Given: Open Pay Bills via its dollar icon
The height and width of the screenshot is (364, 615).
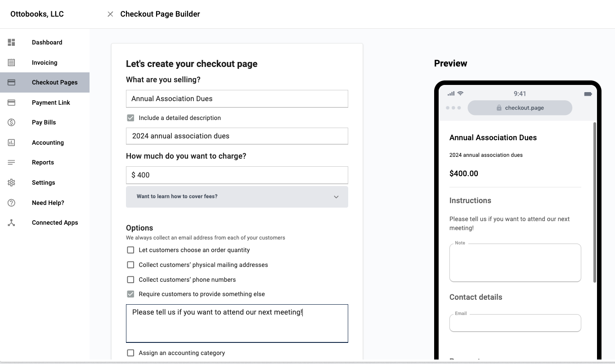Looking at the screenshot, I should click(11, 122).
